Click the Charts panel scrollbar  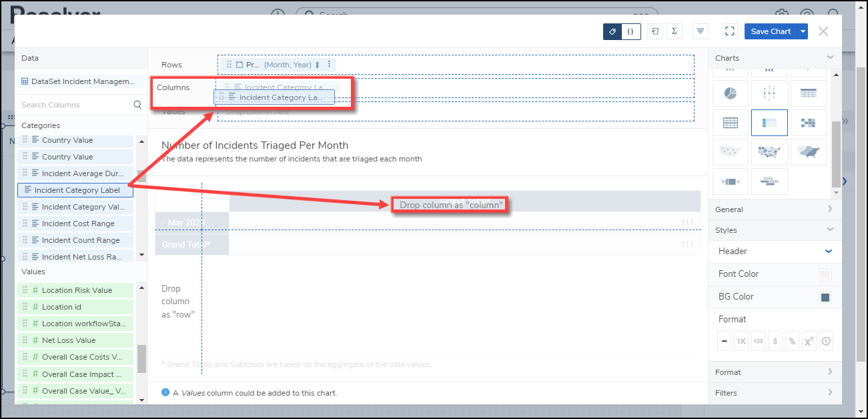(x=835, y=155)
